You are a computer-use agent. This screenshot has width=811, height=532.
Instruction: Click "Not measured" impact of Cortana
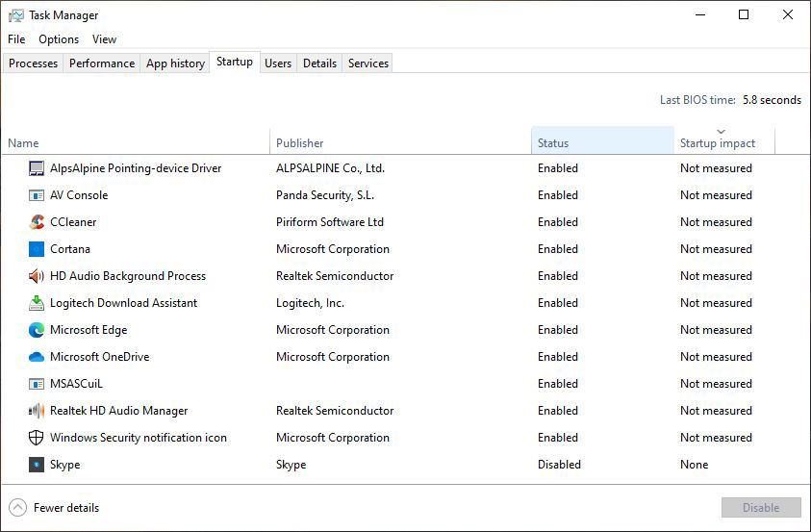pos(716,249)
